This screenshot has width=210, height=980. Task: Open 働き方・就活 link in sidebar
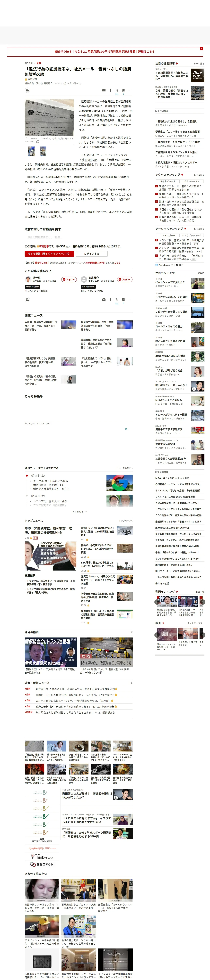click(x=162, y=583)
